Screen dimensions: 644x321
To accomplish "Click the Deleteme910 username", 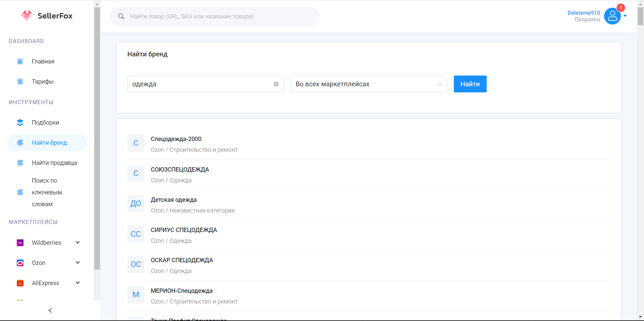I will 584,13.
